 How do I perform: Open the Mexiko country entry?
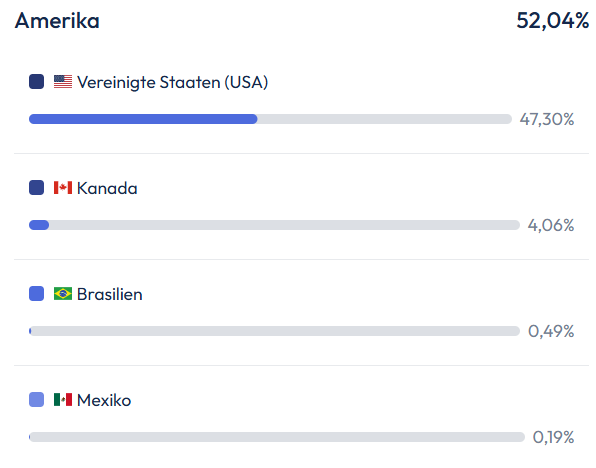[x=104, y=401]
